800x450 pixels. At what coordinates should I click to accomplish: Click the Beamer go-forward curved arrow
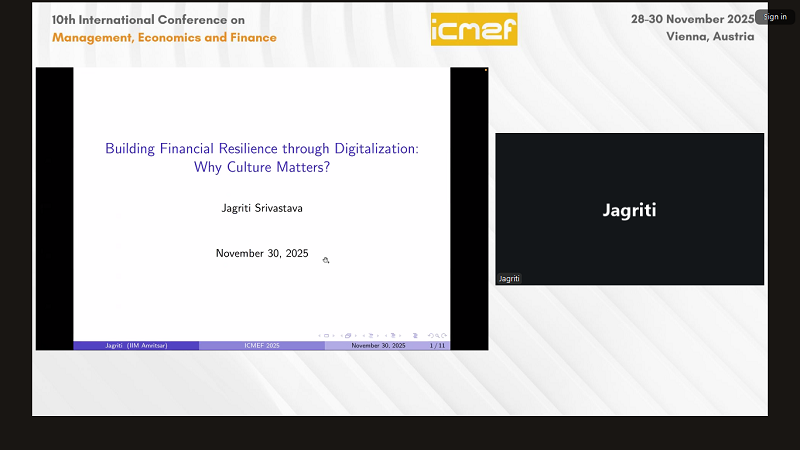click(x=445, y=336)
